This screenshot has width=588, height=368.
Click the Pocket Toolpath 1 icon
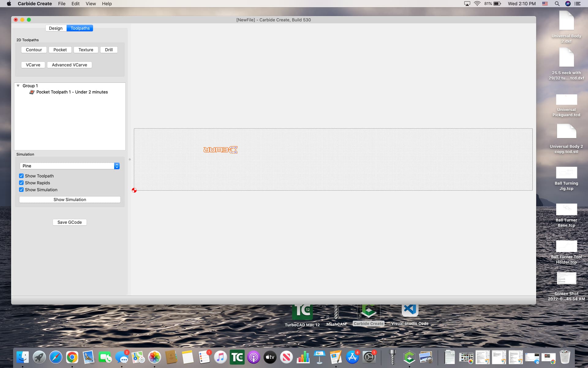32,92
